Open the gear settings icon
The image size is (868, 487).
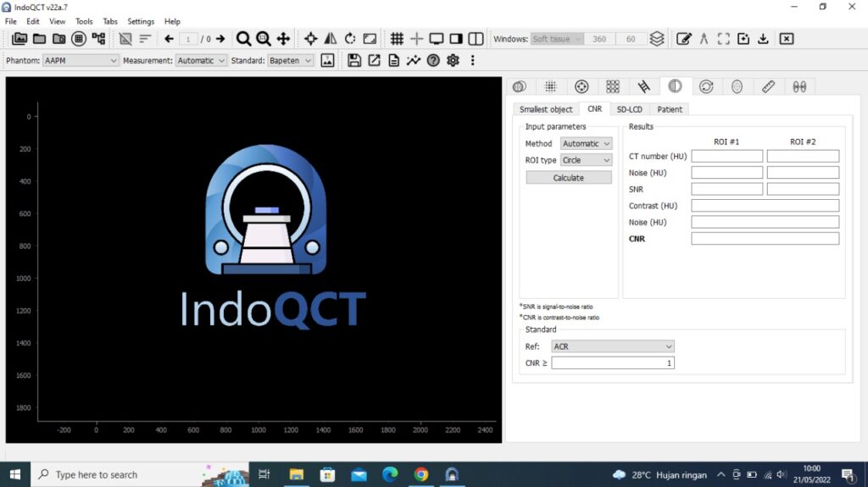[x=453, y=60]
